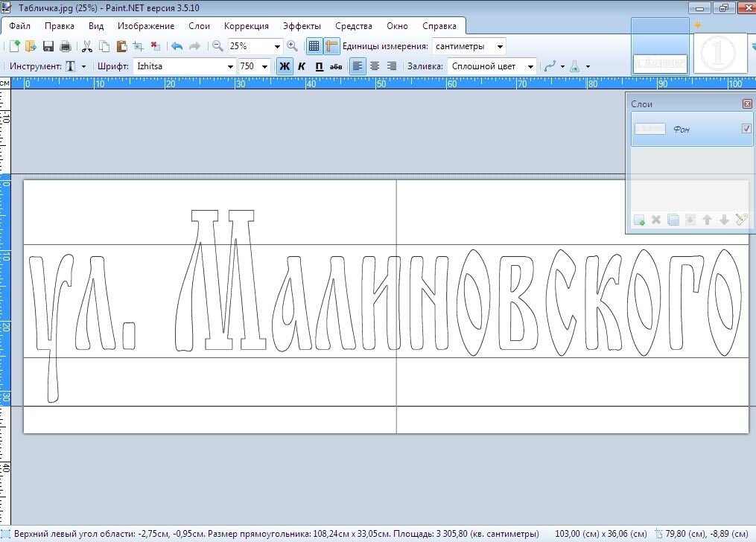Screen dimensions: 756x542
Task: Copy the selection to the clipboard
Action: pyautogui.click(x=104, y=46)
